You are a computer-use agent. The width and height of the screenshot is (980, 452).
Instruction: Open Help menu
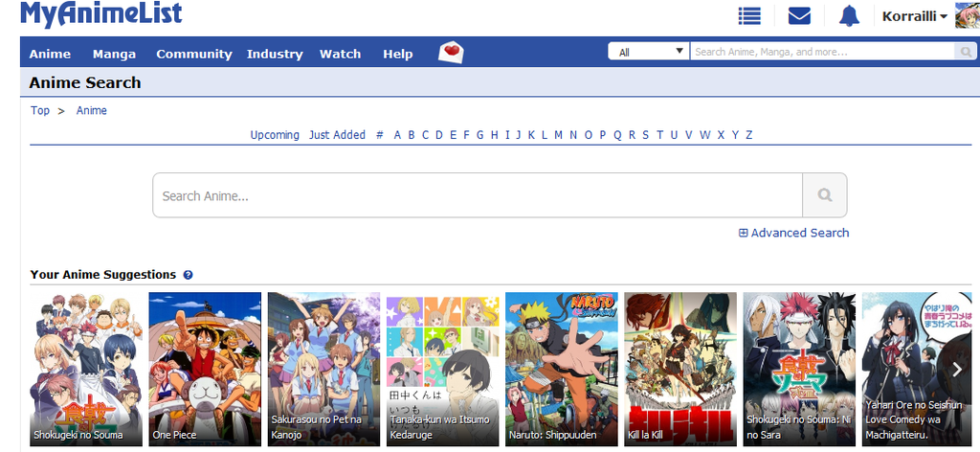398,54
